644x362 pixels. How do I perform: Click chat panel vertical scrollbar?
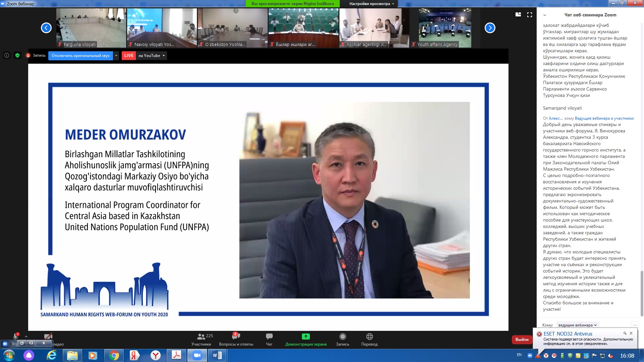pyautogui.click(x=642, y=293)
